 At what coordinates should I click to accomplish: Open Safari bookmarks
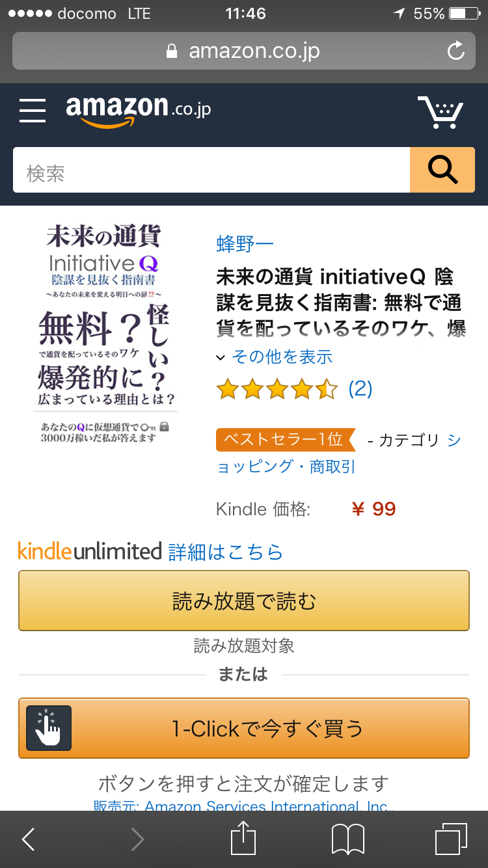[x=348, y=839]
